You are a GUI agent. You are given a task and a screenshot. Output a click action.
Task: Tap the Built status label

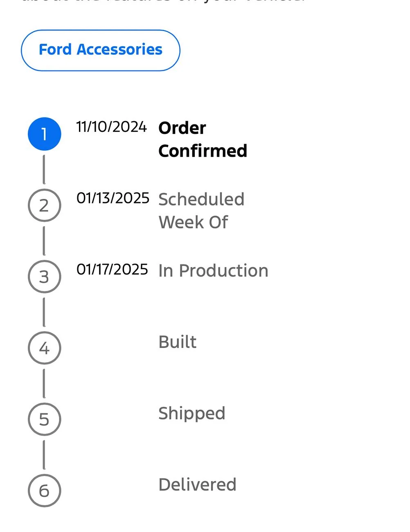(178, 342)
